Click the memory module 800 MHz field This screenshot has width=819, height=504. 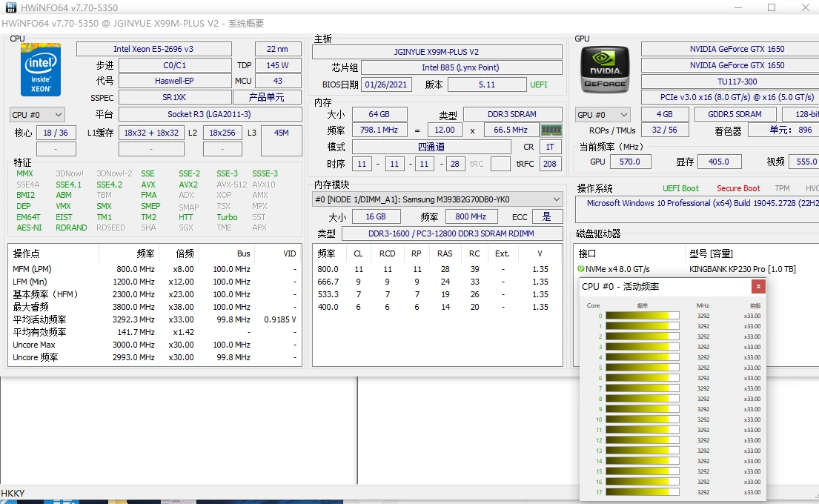(x=471, y=216)
